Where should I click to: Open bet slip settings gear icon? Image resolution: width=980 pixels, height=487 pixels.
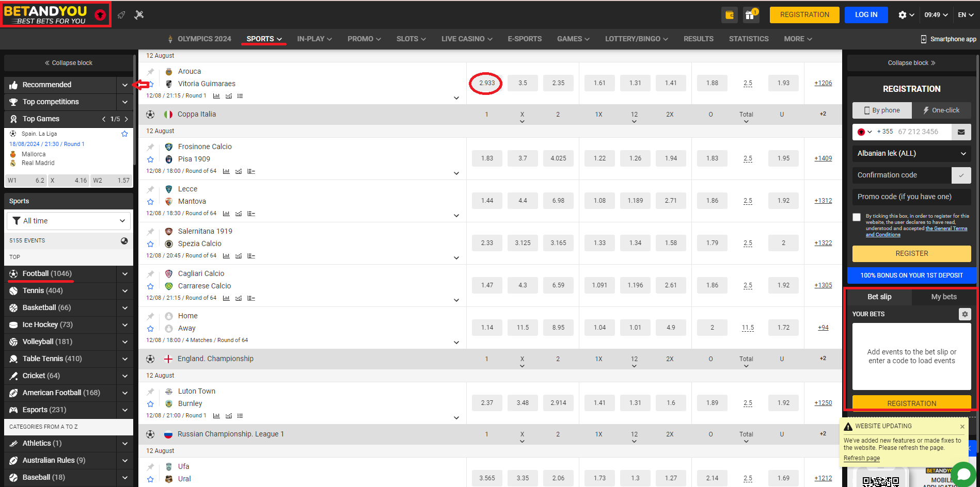[x=965, y=314]
